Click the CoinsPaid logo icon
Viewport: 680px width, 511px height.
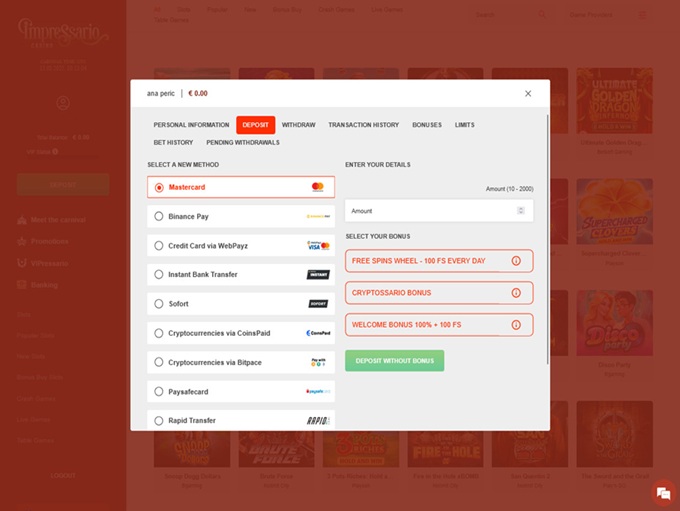click(x=318, y=333)
